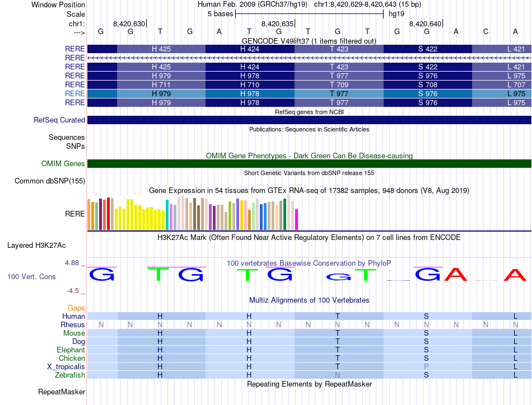Click the 5 bases scale bar label
Viewport: 532px width, 405px height.
tap(221, 14)
